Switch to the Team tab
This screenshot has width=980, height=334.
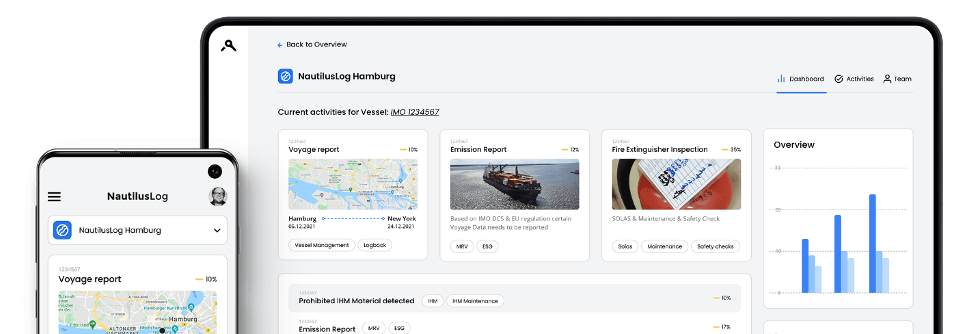tap(897, 79)
